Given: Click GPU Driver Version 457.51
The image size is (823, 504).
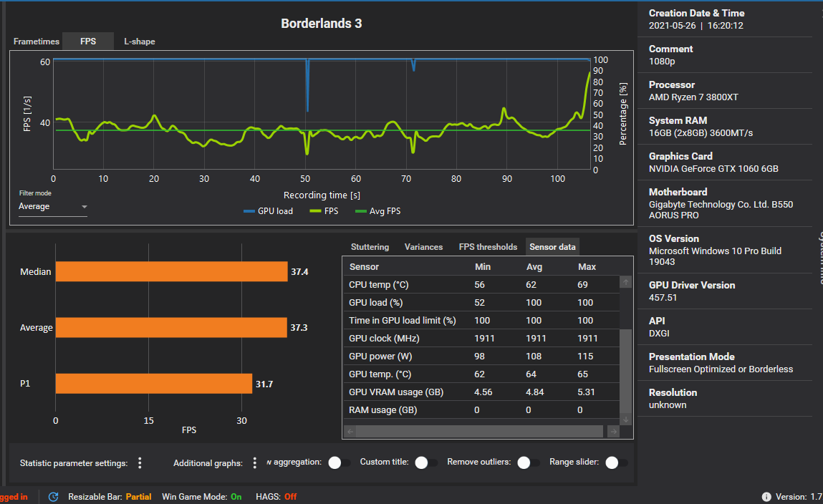Looking at the screenshot, I should 663,298.
